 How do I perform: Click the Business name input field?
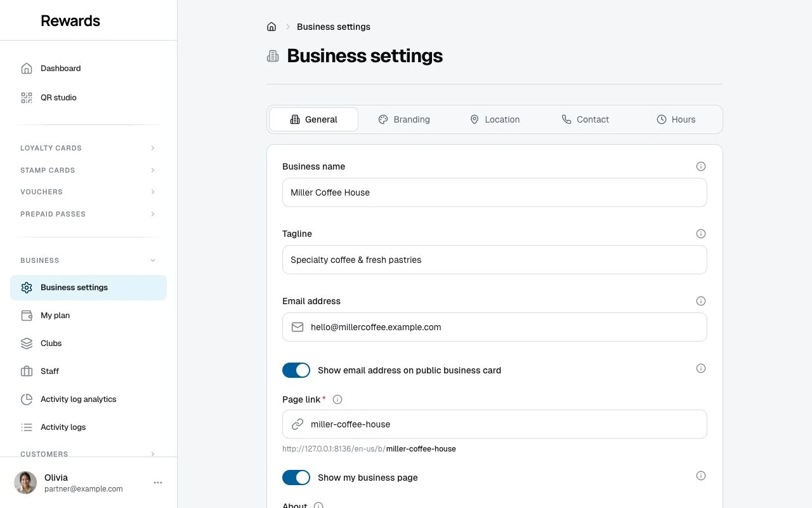pos(495,192)
